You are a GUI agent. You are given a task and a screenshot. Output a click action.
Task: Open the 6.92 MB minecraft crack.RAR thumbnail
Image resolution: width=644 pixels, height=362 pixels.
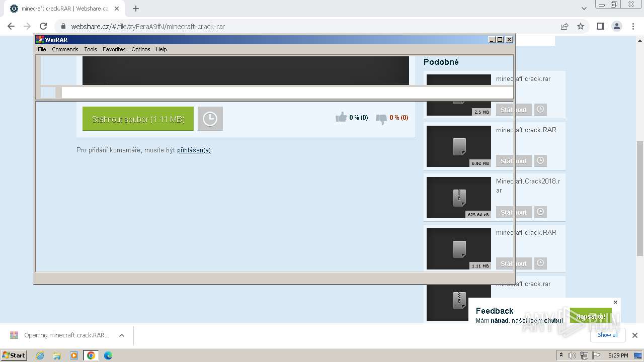459,146
